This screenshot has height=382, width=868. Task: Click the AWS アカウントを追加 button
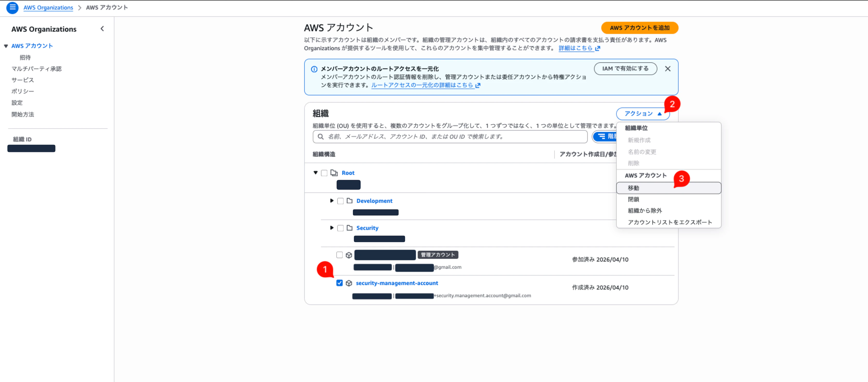click(x=640, y=28)
